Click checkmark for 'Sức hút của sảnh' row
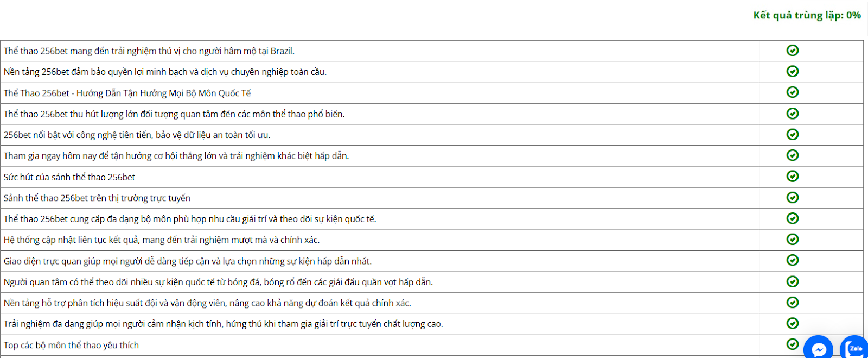The image size is (868, 358). click(x=793, y=177)
